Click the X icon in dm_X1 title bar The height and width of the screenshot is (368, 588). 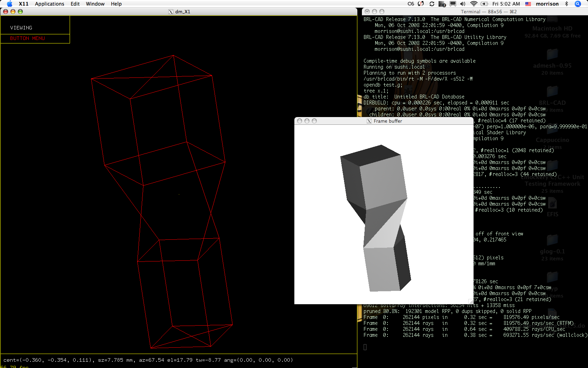(171, 12)
